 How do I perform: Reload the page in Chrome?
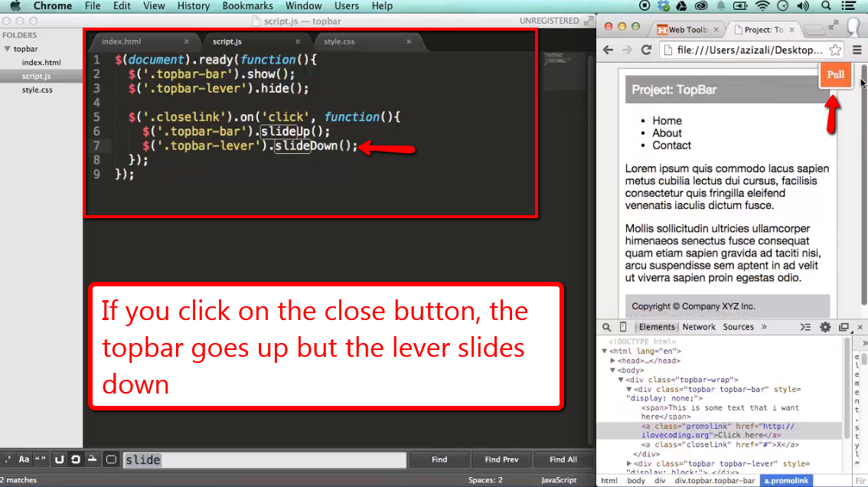click(x=646, y=50)
